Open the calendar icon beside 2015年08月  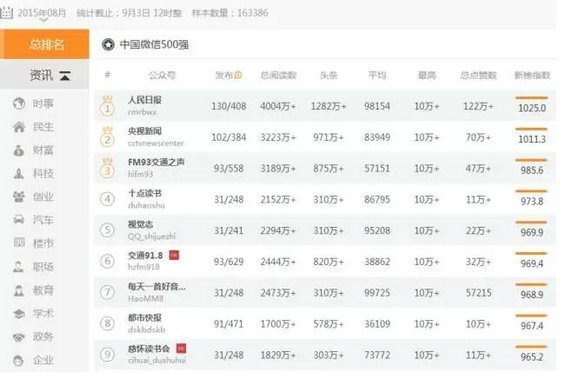click(6, 12)
